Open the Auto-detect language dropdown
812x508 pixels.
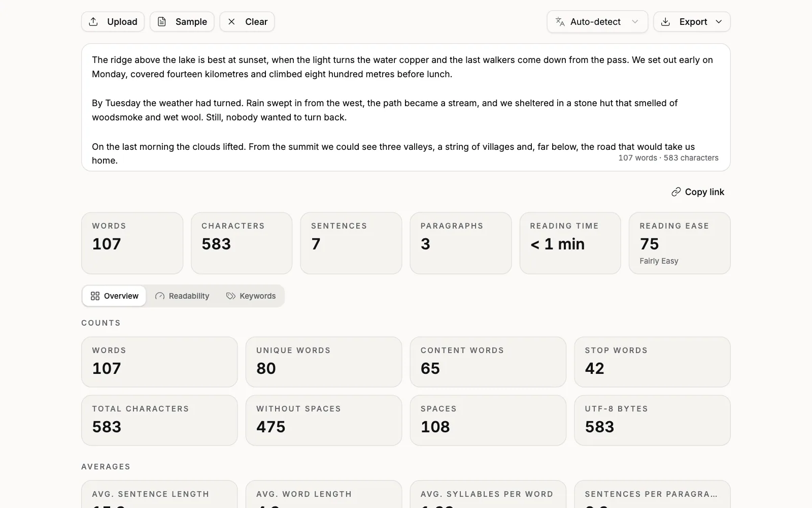coord(597,22)
